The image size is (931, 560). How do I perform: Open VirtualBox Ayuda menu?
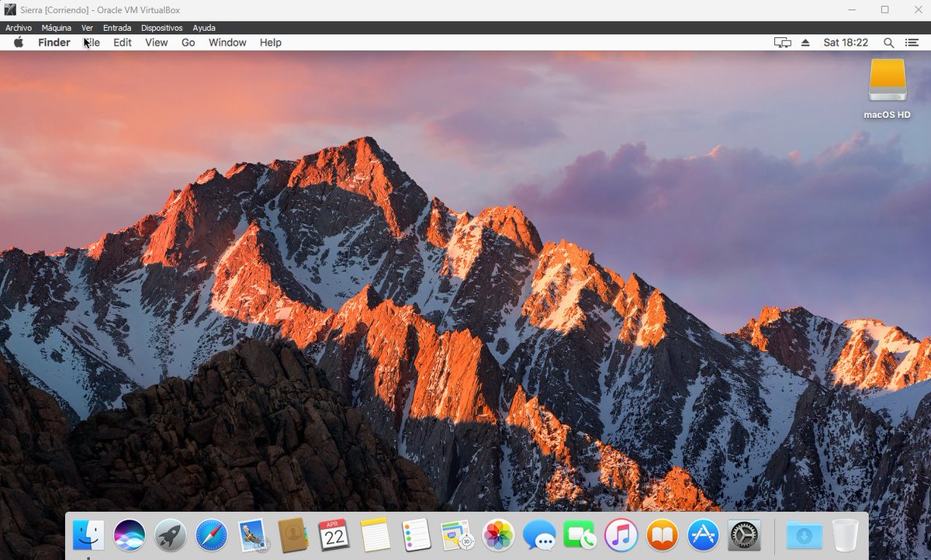pos(204,28)
